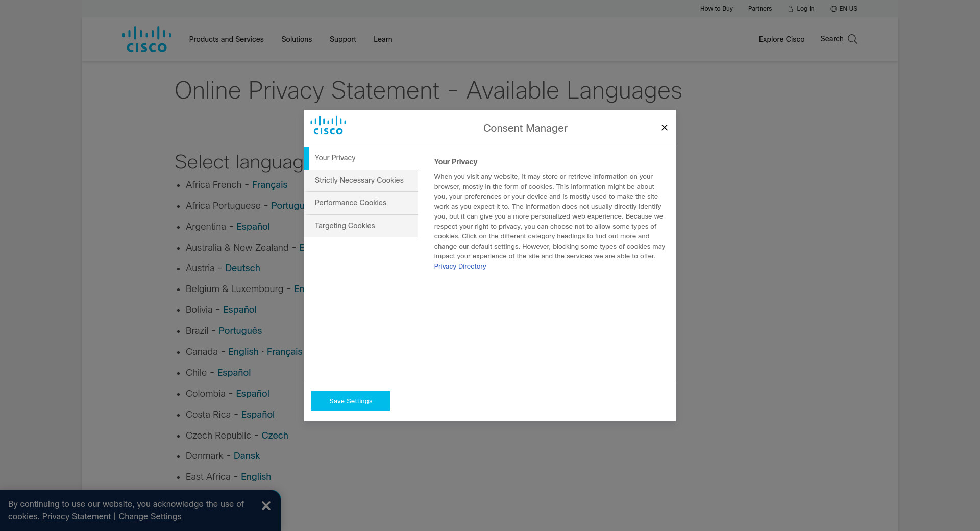Open East Africa English link
980x531 pixels.
[x=256, y=477]
